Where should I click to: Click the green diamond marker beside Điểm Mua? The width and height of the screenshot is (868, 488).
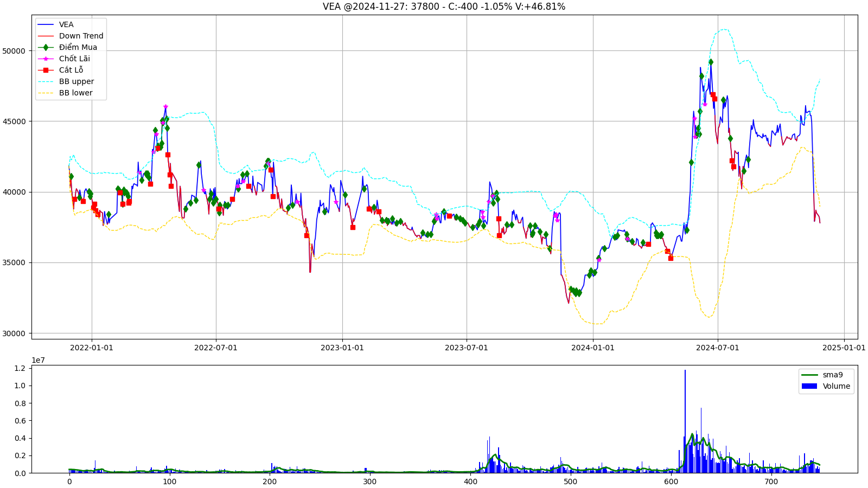tap(46, 47)
